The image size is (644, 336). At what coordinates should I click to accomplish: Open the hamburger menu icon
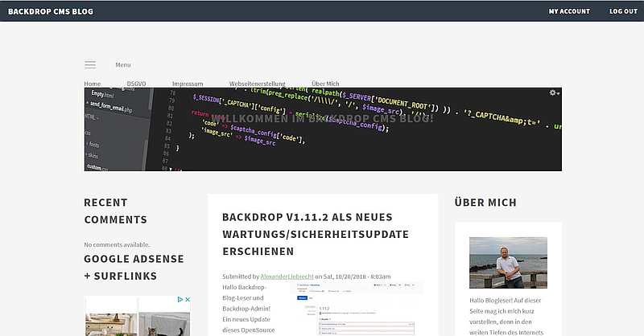point(90,64)
